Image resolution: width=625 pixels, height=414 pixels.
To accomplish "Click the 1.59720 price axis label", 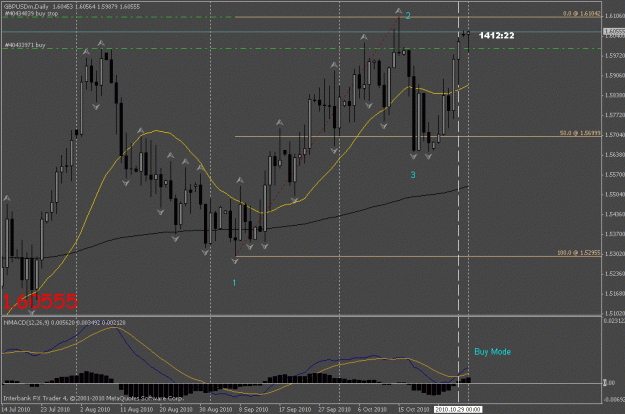I will coord(615,55).
